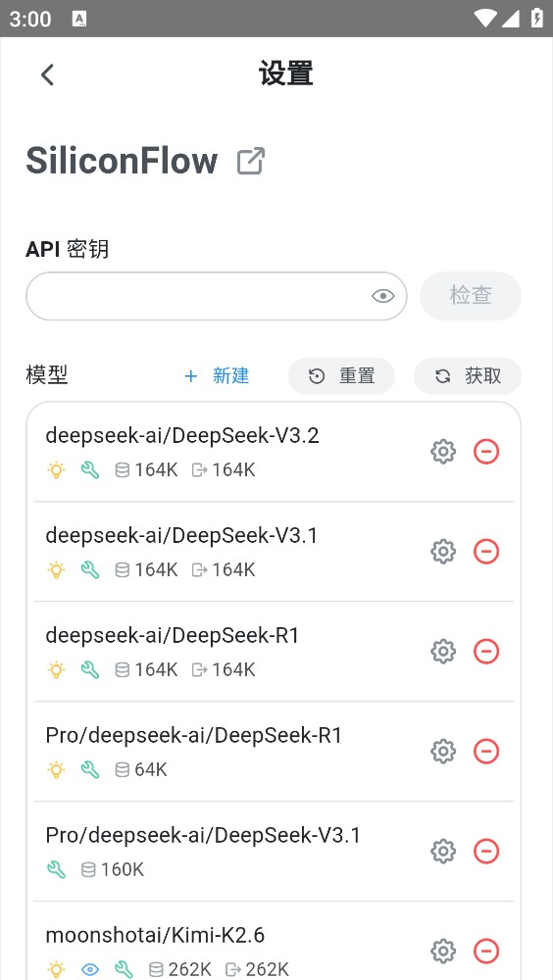Viewport: 553px width, 980px height.
Task: Remove moonshotai/Kimi-K2.6 with minus icon
Action: (486, 952)
